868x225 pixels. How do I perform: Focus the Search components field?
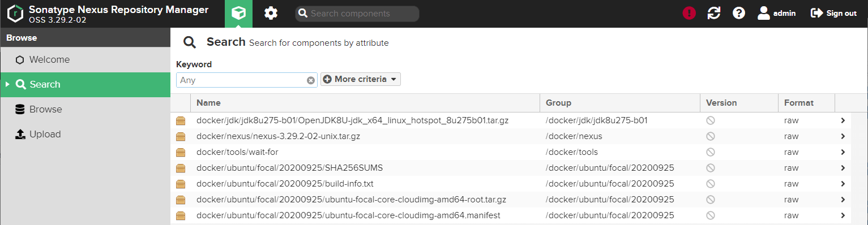357,14
